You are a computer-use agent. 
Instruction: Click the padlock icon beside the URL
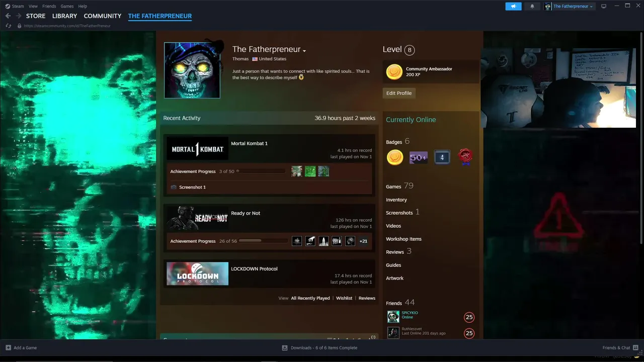pyautogui.click(x=19, y=26)
